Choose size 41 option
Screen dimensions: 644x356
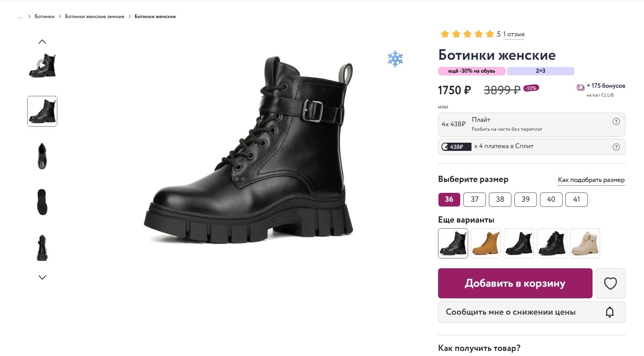tap(576, 199)
